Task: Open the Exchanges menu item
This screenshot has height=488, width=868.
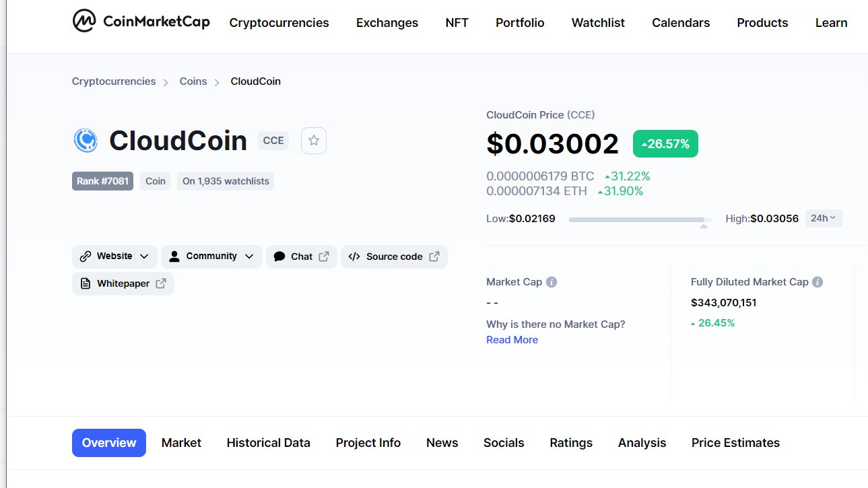Action: 387,22
